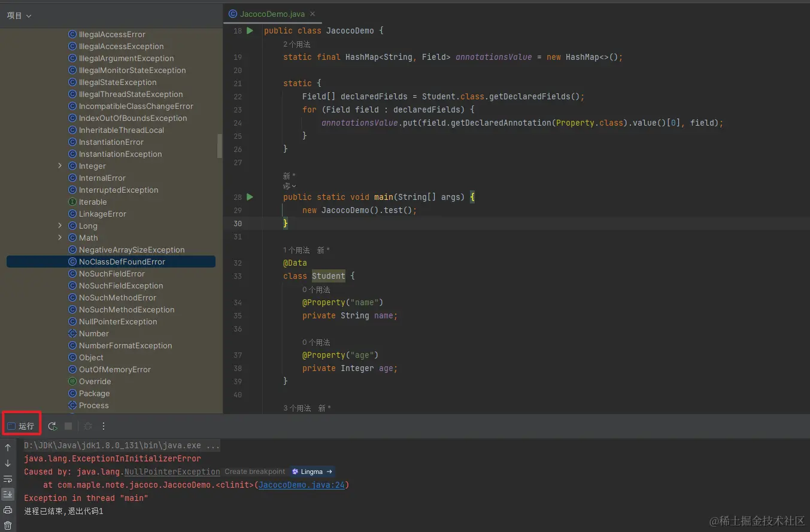The width and height of the screenshot is (810, 532).
Task: Click the Stop square in Run toolbar
Action: (68, 426)
